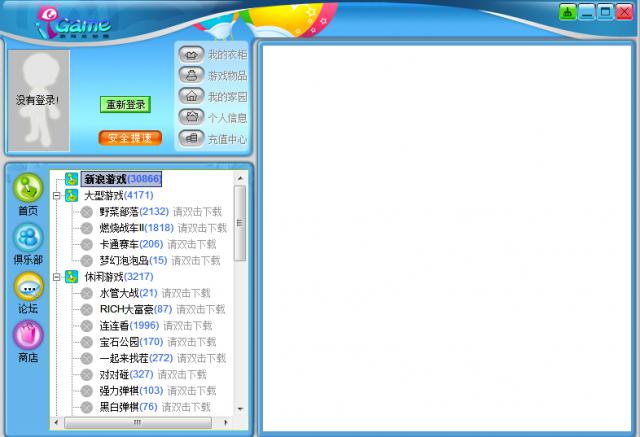640x437 pixels.
Task: Click the green tray icon in title bar
Action: [x=567, y=12]
